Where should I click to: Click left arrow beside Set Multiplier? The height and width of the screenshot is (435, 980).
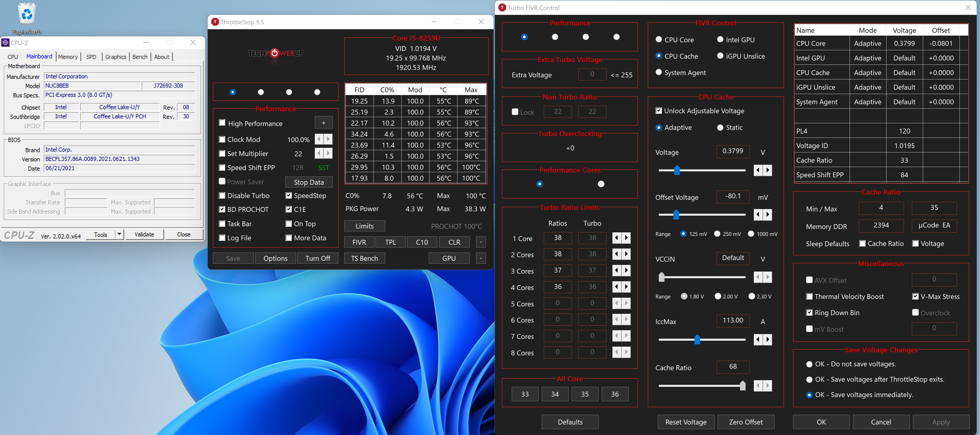coord(319,153)
